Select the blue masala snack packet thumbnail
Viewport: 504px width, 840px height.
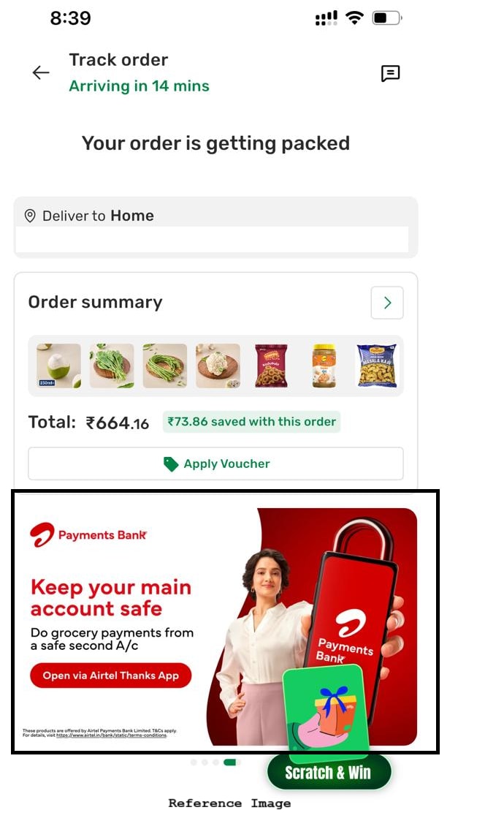click(377, 366)
